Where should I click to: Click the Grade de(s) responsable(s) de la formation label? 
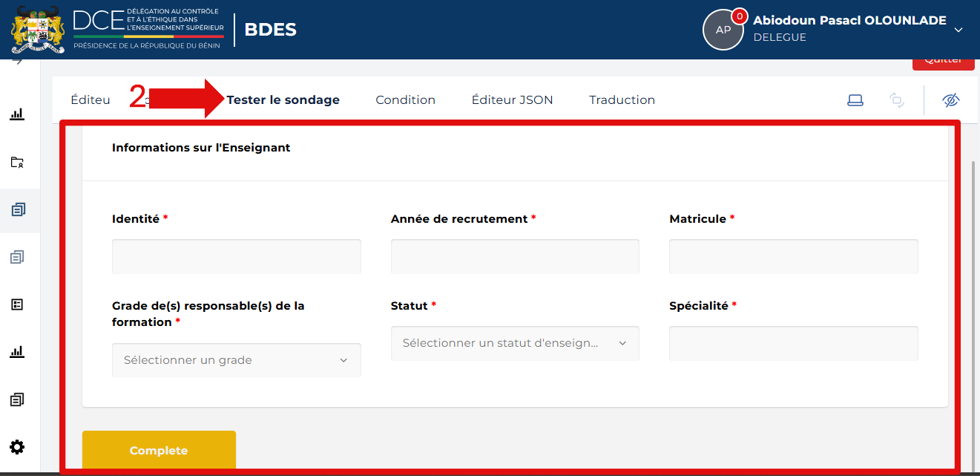pos(208,314)
